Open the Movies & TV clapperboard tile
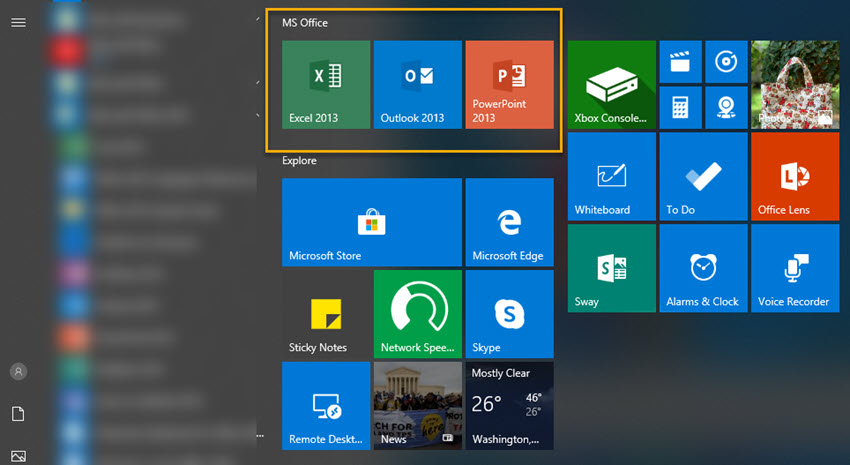 (680, 62)
